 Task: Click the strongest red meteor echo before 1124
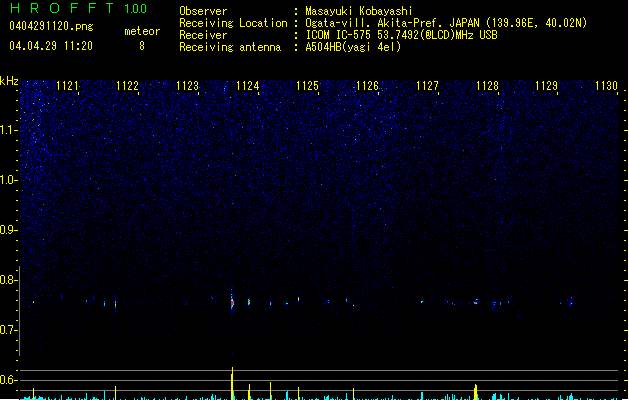232,303
